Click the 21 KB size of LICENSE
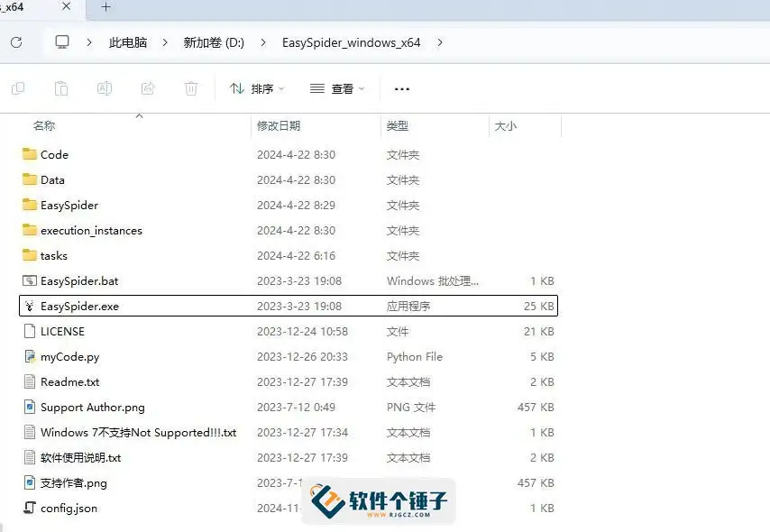Viewport: 770px width, 532px height. (538, 332)
